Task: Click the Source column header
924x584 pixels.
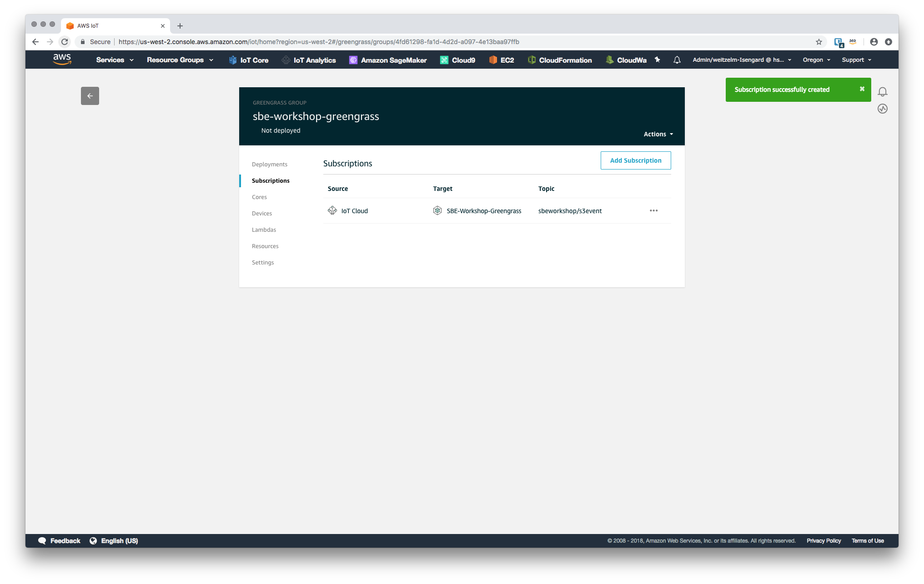Action: 338,189
